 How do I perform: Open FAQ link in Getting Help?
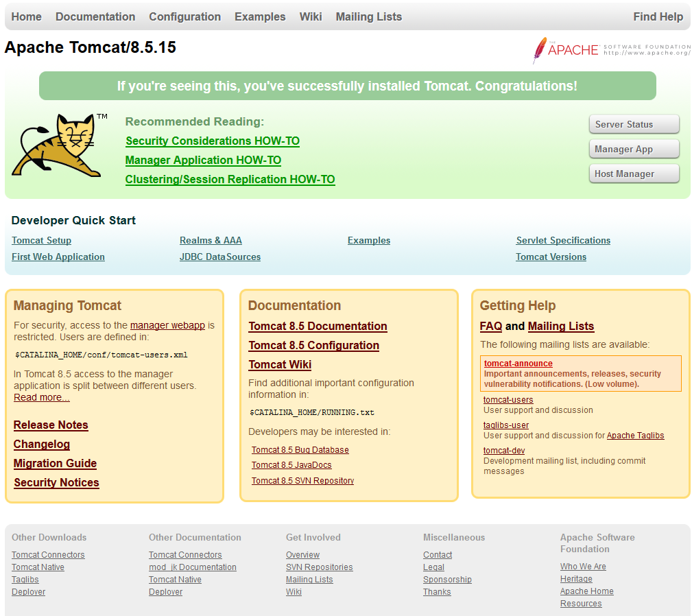click(x=491, y=326)
